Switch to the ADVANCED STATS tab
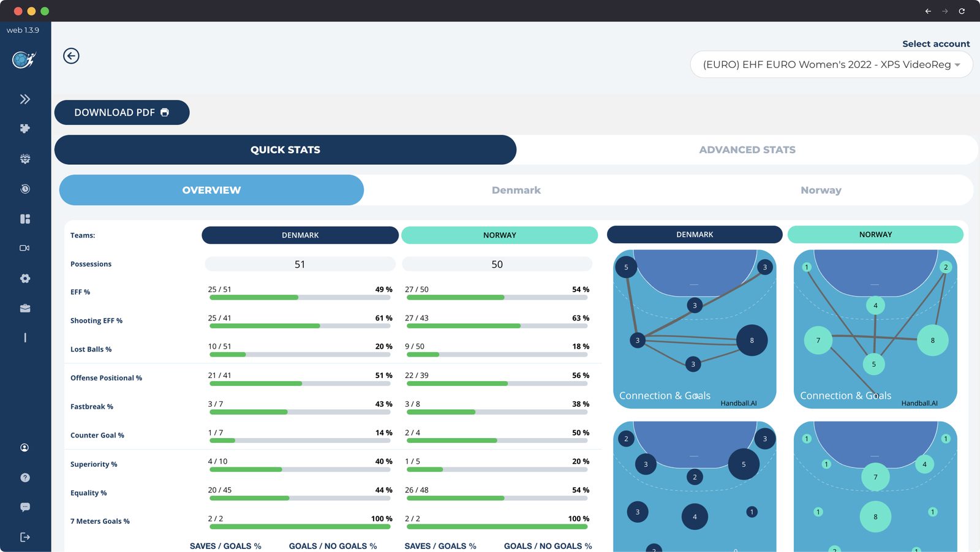980x552 pixels. 747,149
